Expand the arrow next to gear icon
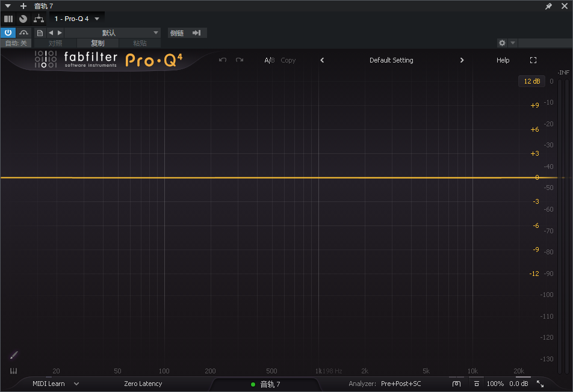Screen dimensions: 573x392 (513, 43)
